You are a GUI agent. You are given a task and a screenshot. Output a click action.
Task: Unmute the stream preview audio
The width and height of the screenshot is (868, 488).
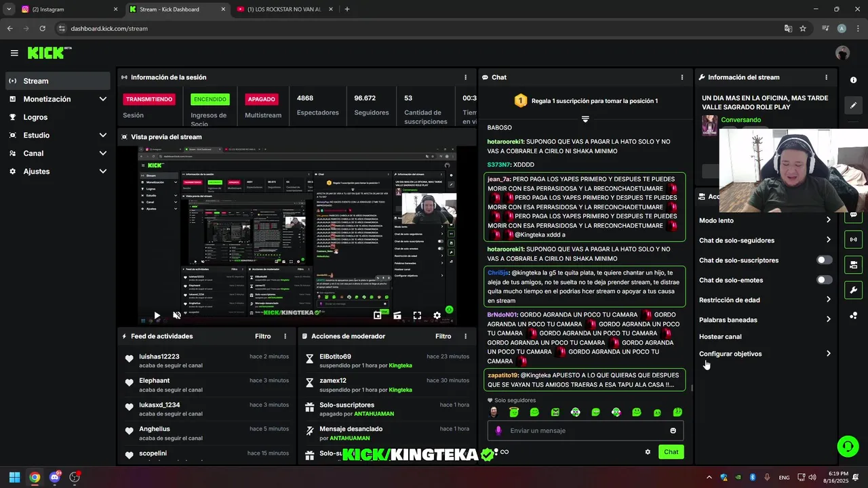pyautogui.click(x=176, y=315)
